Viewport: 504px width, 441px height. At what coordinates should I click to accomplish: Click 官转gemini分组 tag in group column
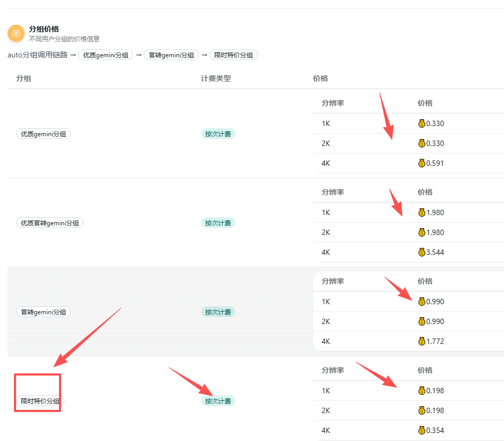coord(43,312)
